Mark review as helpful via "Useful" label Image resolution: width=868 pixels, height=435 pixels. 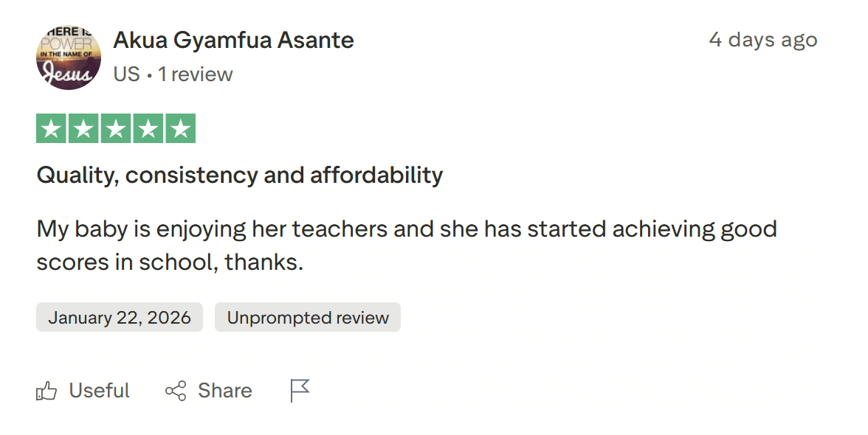[99, 391]
